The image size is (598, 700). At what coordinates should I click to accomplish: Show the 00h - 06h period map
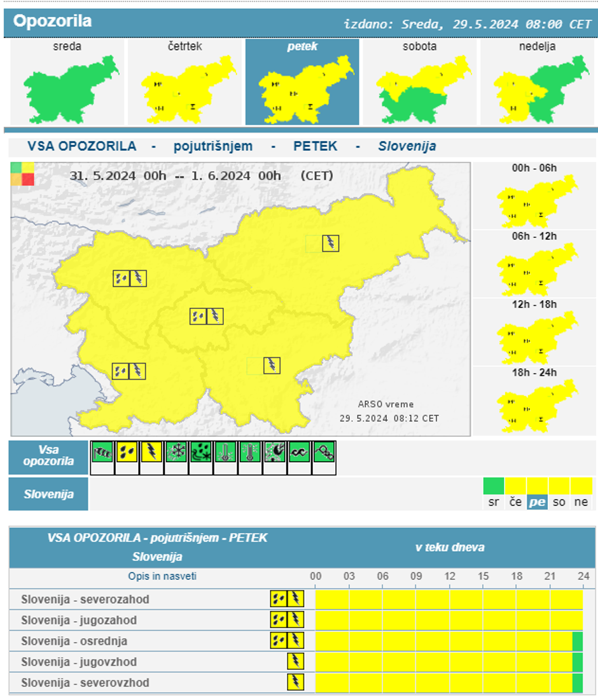point(534,196)
